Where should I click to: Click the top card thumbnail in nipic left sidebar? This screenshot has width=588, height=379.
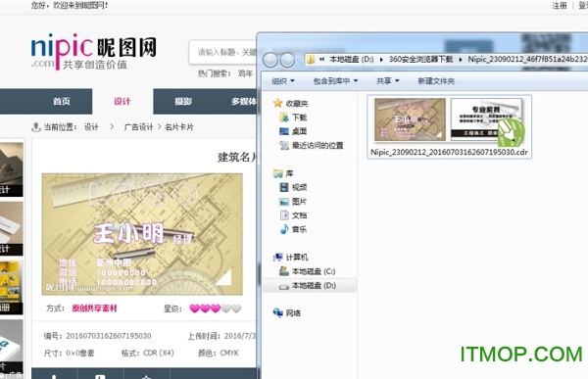[x=11, y=169]
